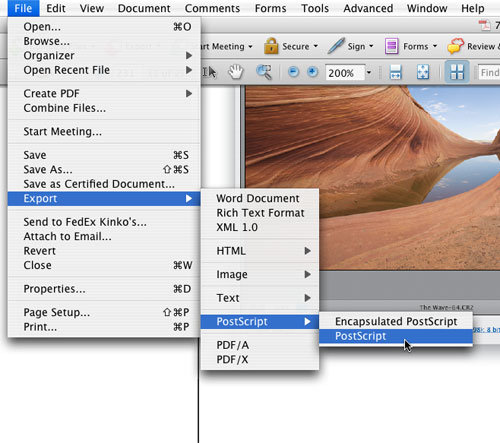This screenshot has height=443, width=500.
Task: Expand the Start Meeting dropdown arrow
Action: (250, 46)
